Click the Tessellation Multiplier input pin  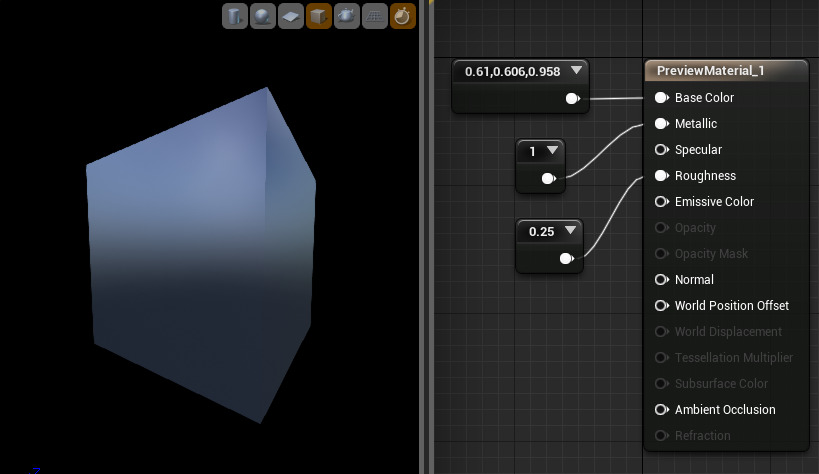click(x=662, y=357)
